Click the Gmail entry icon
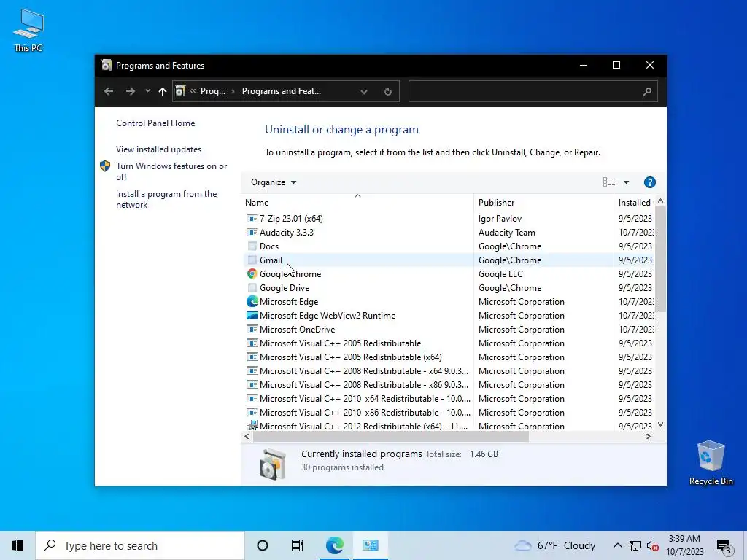This screenshot has height=560, width=747. pos(252,260)
